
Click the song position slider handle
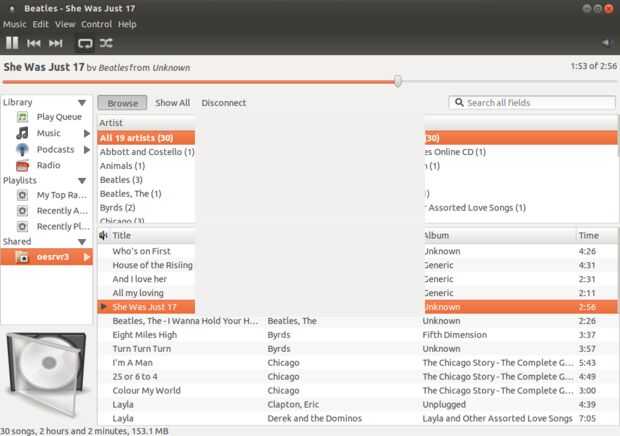point(398,81)
